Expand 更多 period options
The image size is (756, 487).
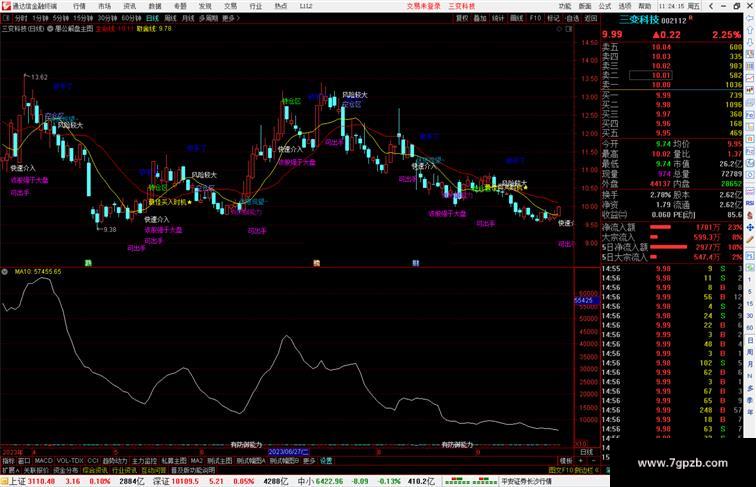click(231, 18)
